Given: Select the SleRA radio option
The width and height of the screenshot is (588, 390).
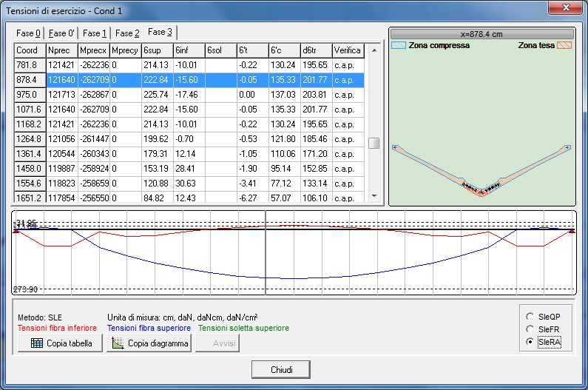Looking at the screenshot, I should tap(529, 341).
